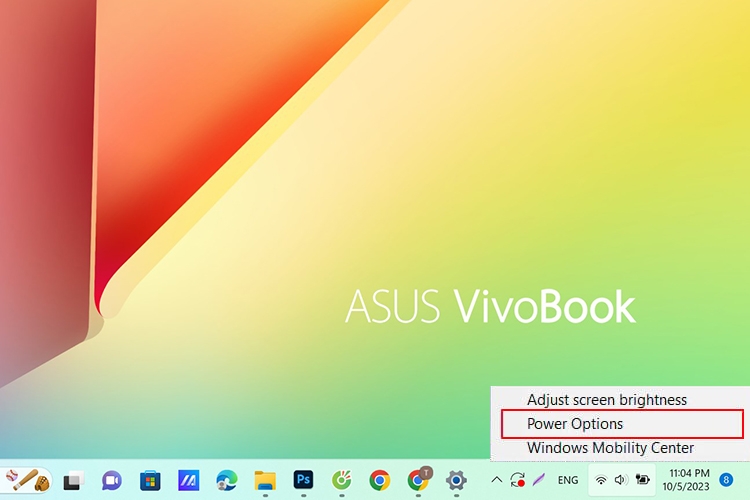Screen dimensions: 750x500
Task: Expand hidden system tray icons
Action: (496, 479)
